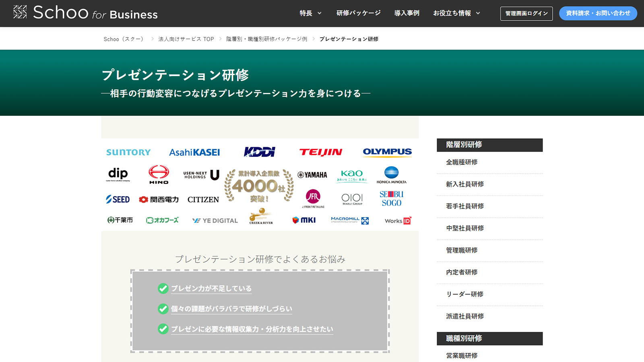Click the プレゼン力が不足している text
Viewport: 644px width, 362px height.
pyautogui.click(x=211, y=288)
